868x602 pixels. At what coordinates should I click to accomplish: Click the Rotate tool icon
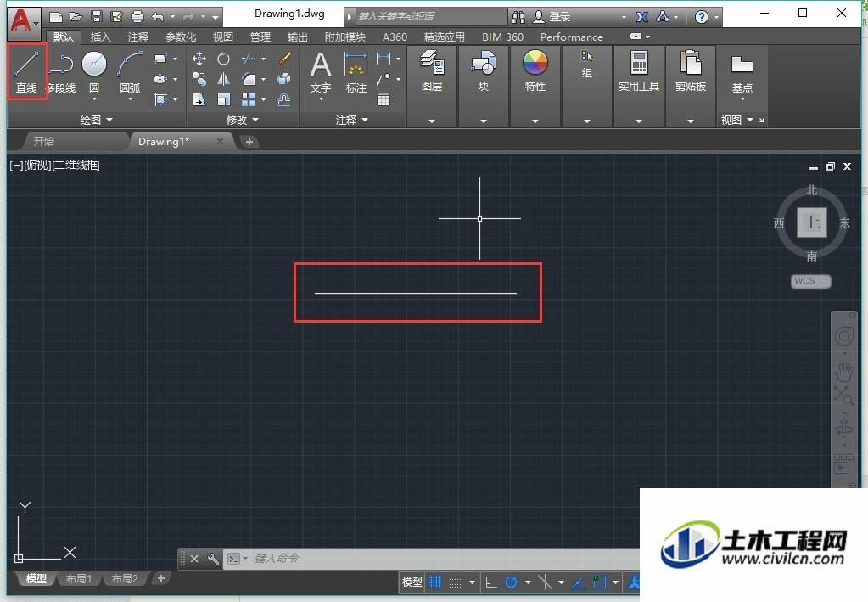[224, 59]
